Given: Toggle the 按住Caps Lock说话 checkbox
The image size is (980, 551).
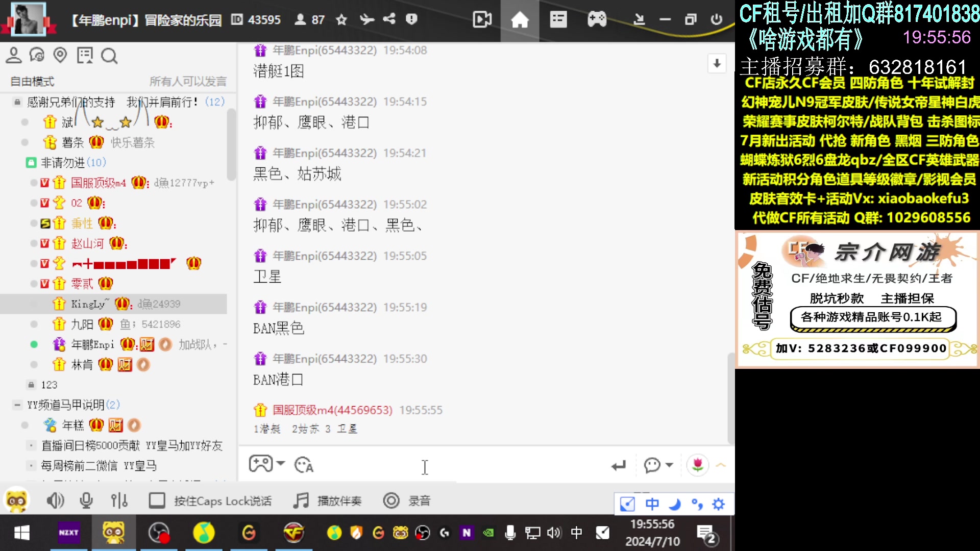Looking at the screenshot, I should pyautogui.click(x=157, y=500).
